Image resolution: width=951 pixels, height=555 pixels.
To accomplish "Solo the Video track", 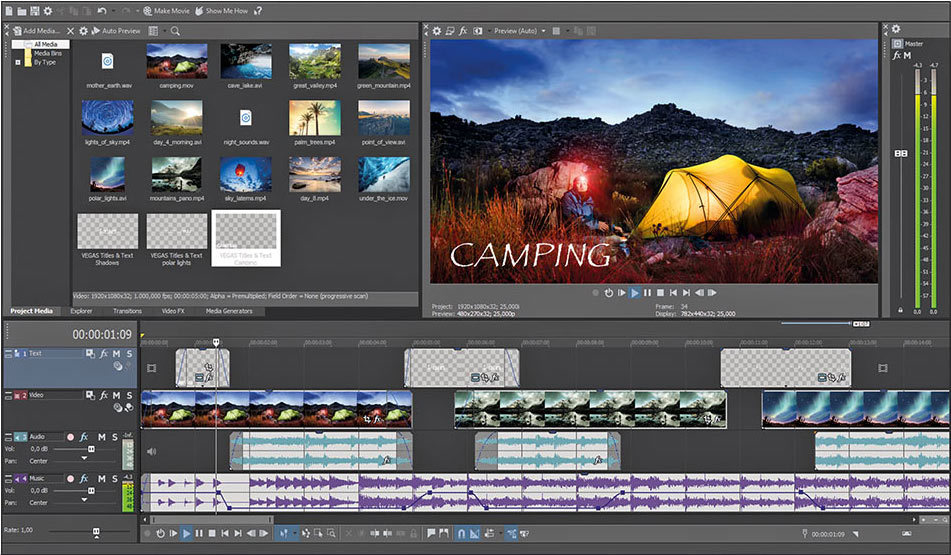I will 129,397.
